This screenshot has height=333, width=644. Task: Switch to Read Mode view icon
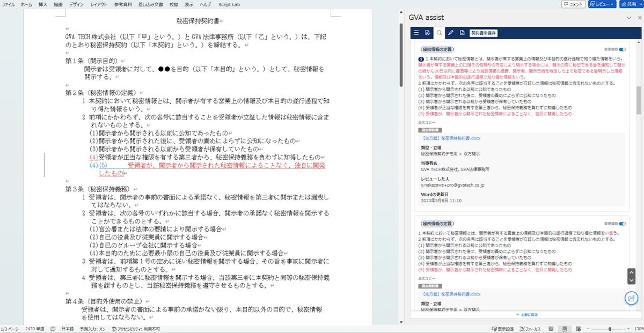551,329
